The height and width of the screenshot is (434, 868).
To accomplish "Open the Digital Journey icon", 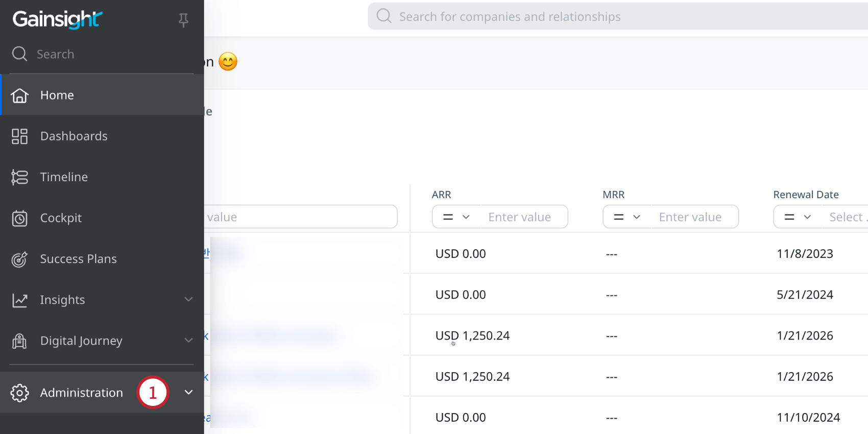I will tap(19, 341).
